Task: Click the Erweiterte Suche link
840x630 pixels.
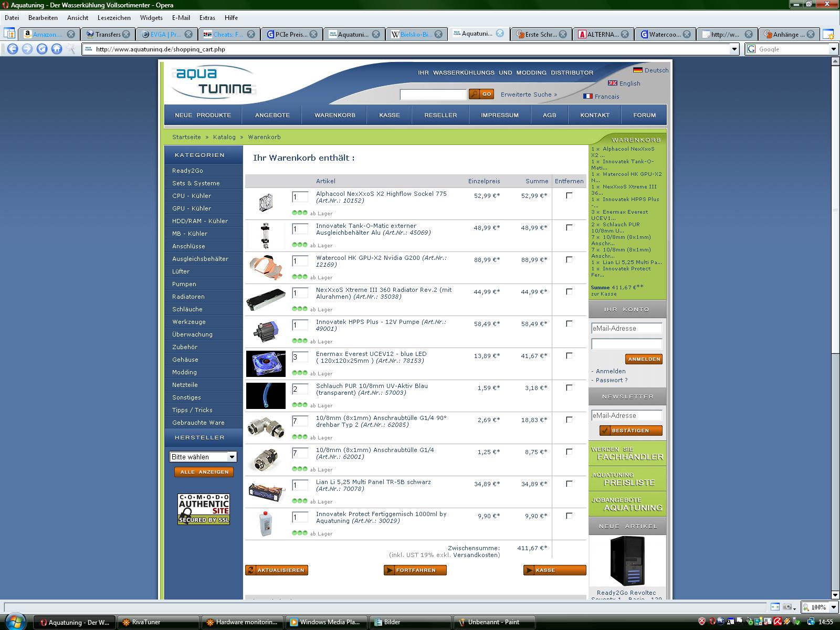Action: 529,94
